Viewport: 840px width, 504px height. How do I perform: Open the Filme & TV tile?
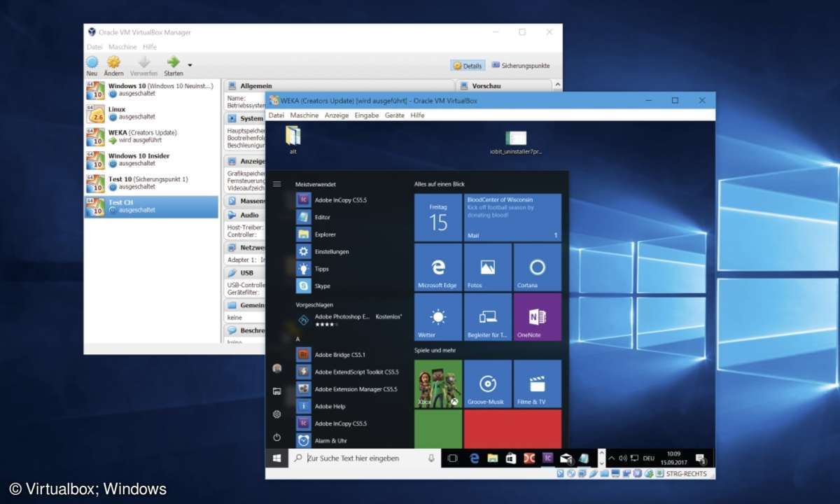point(538,384)
